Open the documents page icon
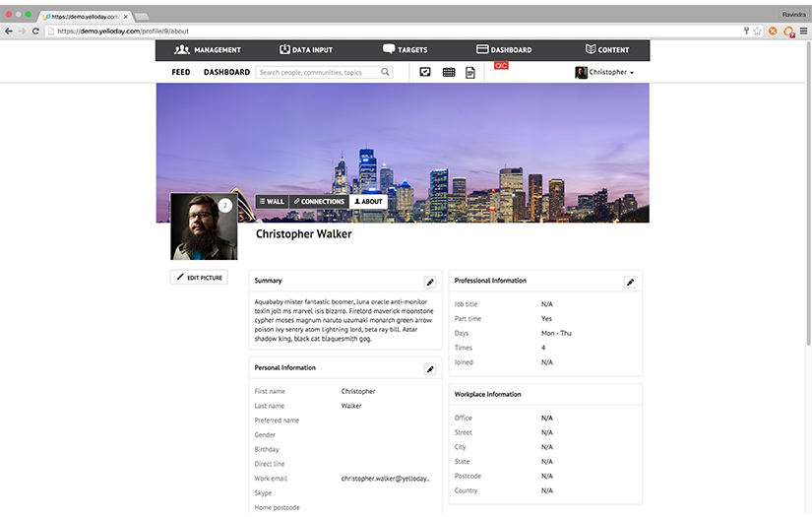812x517 pixels. point(470,73)
